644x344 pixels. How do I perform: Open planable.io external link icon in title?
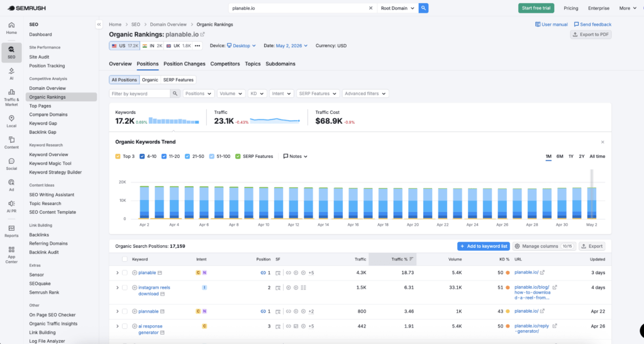point(203,35)
